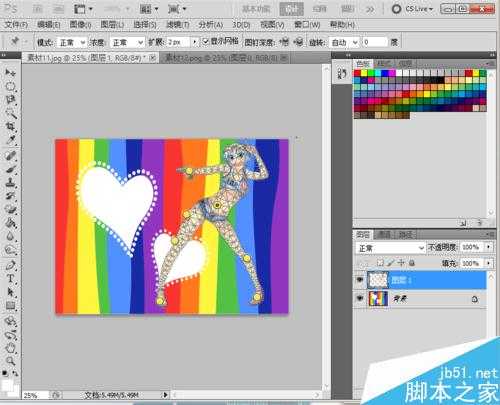Open the 浓度 density dropdown
The image size is (500, 405).
tap(127, 42)
